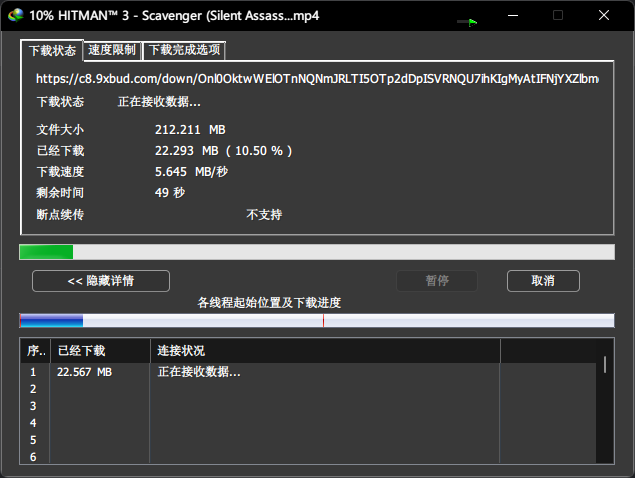The width and height of the screenshot is (635, 478).
Task: Click the 序.. column header
Action: tap(36, 351)
